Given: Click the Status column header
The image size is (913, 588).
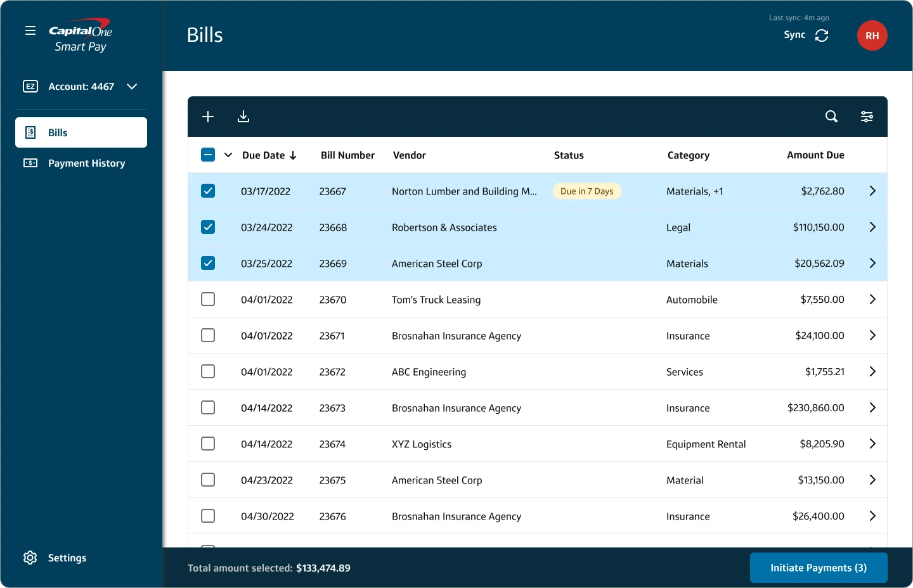Looking at the screenshot, I should coord(569,155).
